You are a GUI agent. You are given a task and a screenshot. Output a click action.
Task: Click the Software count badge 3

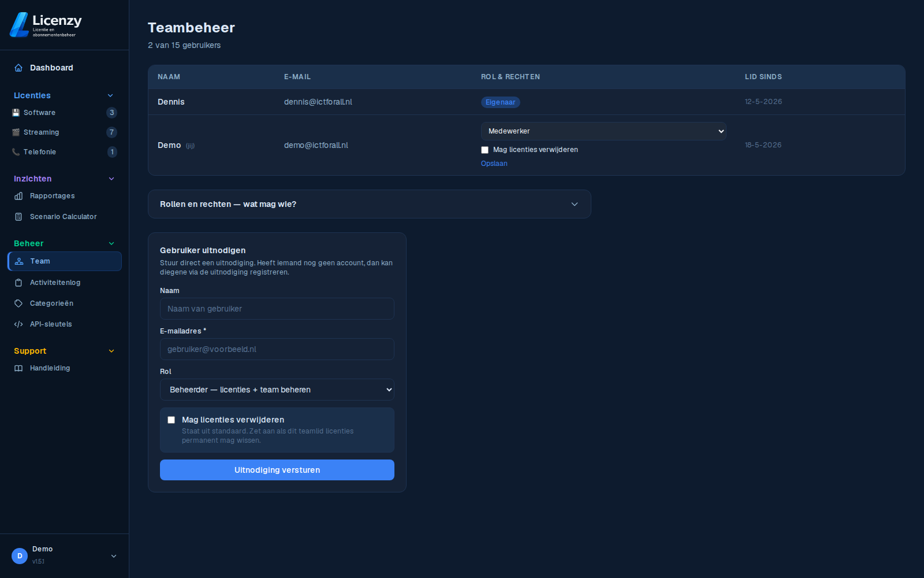click(112, 113)
